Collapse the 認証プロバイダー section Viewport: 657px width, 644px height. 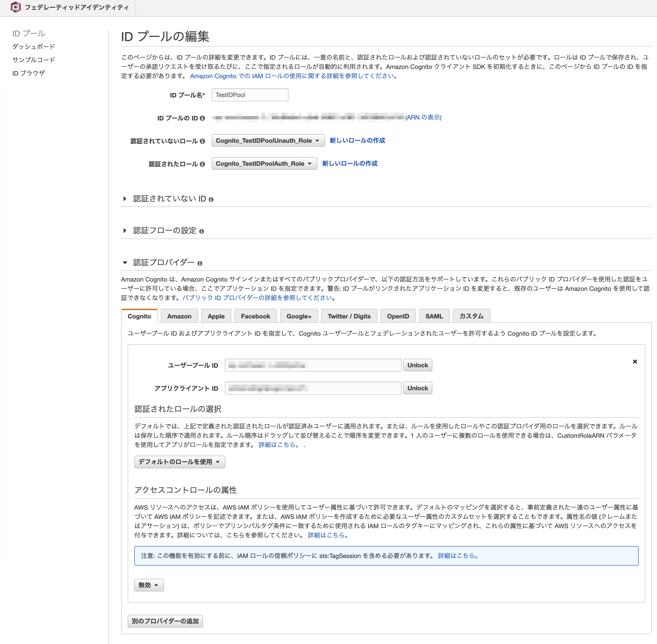tap(125, 263)
